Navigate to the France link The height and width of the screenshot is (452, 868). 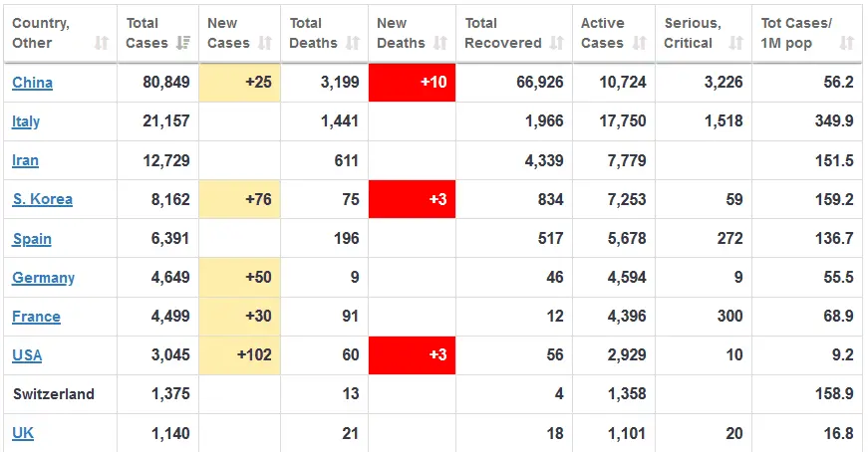[x=36, y=317]
